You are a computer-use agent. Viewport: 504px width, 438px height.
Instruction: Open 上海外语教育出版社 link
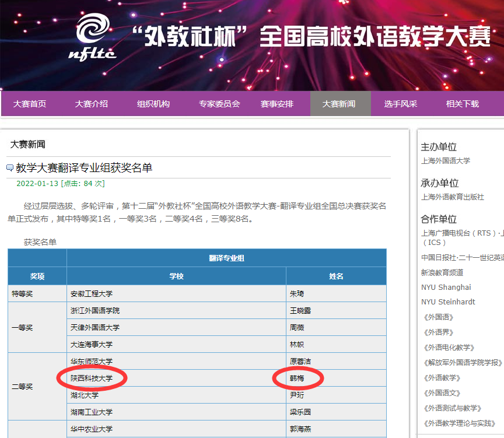click(x=453, y=197)
